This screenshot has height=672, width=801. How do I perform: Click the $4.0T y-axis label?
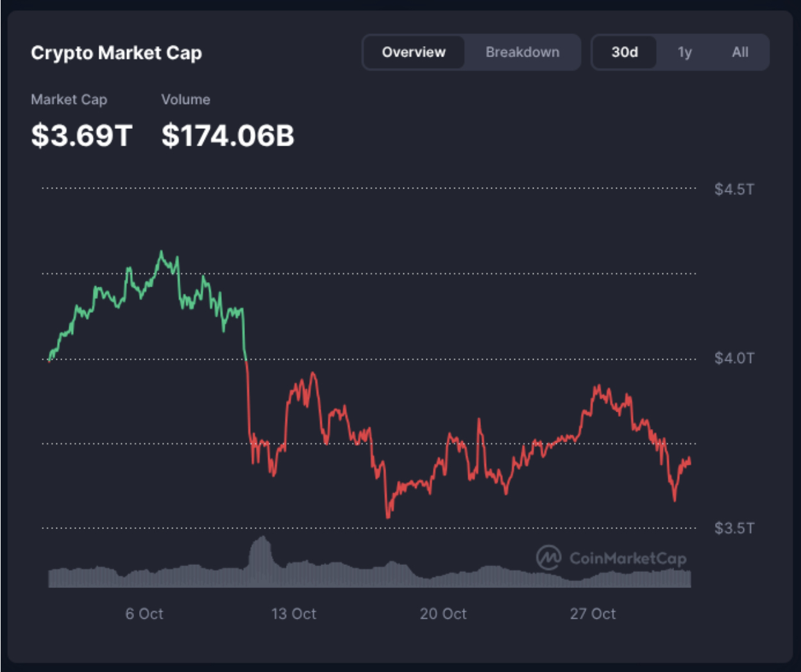click(x=734, y=358)
